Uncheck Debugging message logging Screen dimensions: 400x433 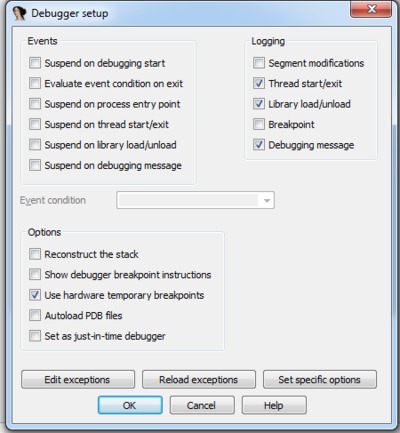coord(259,145)
